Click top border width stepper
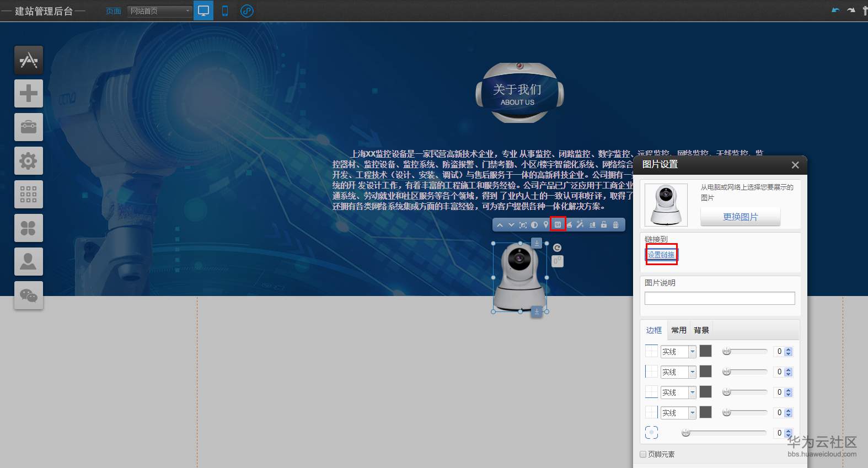The image size is (868, 468). point(788,352)
